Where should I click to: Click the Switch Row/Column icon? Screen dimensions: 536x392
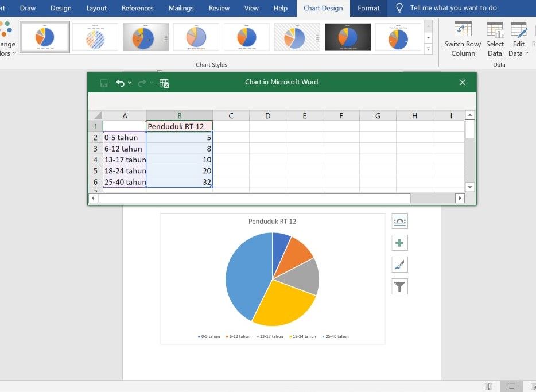tap(463, 29)
